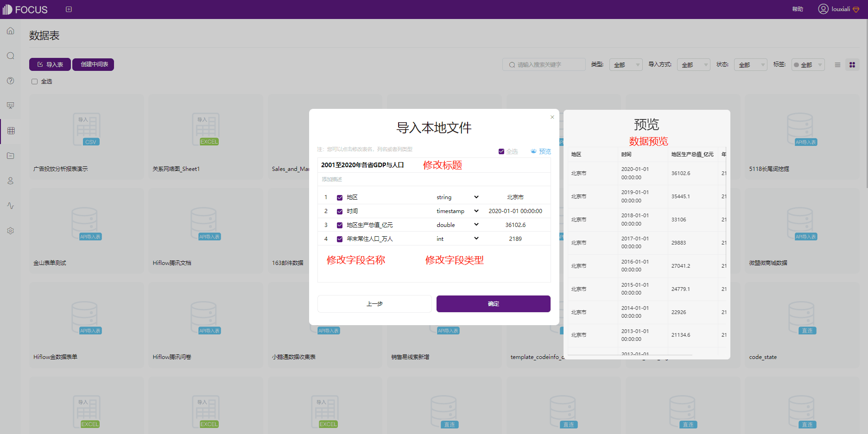868x434 pixels.
Task: Open the activity monitor pulse sidebar icon
Action: click(10, 206)
